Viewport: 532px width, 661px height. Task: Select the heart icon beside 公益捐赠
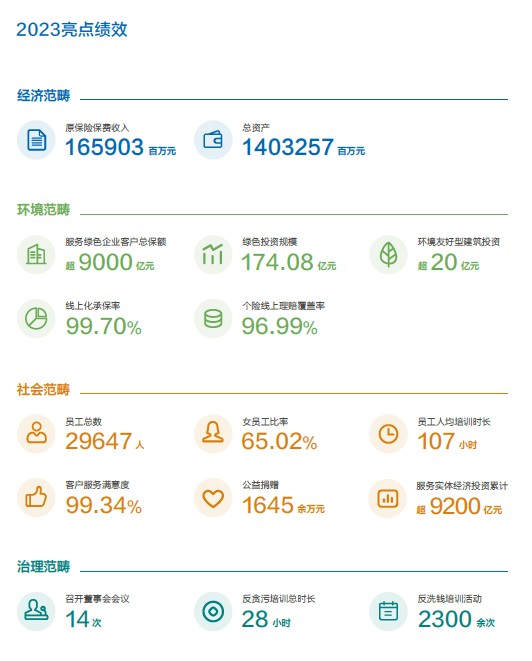pos(213,497)
